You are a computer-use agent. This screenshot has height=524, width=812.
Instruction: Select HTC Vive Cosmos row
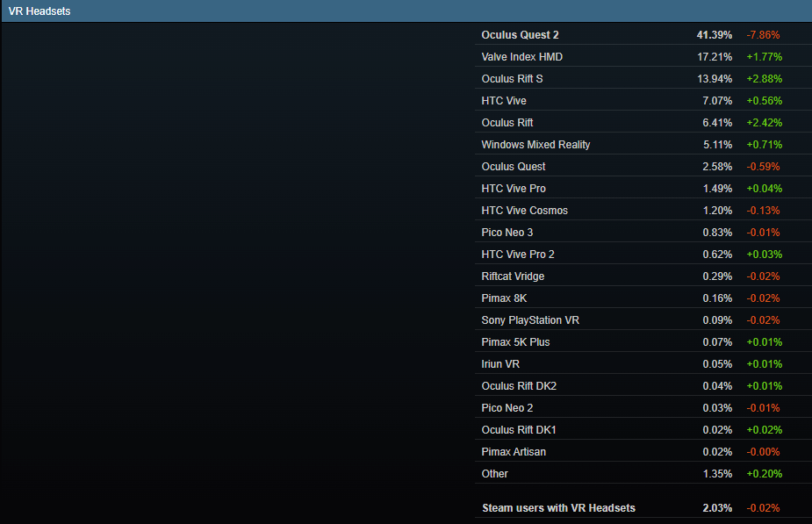point(643,211)
